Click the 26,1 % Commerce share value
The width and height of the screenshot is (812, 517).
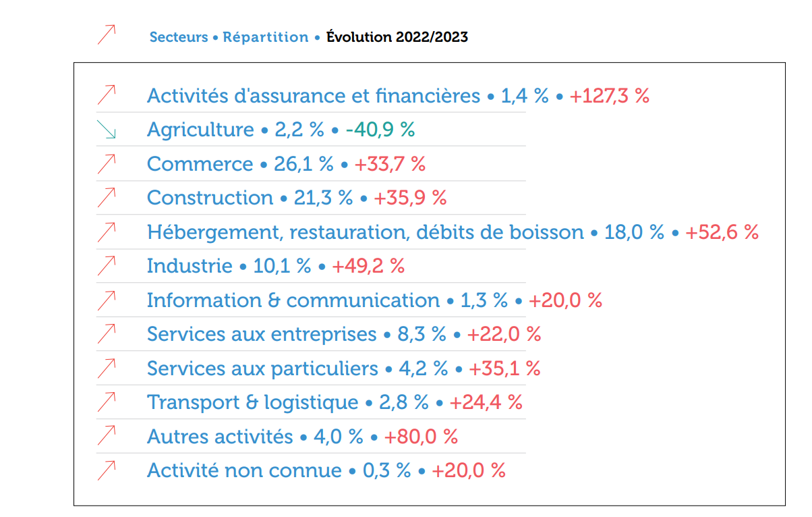(x=303, y=164)
